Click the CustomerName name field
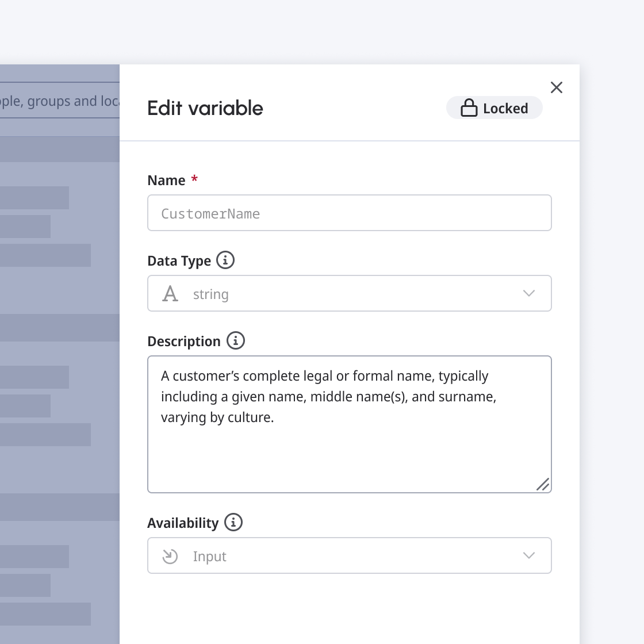This screenshot has width=644, height=644. point(349,213)
